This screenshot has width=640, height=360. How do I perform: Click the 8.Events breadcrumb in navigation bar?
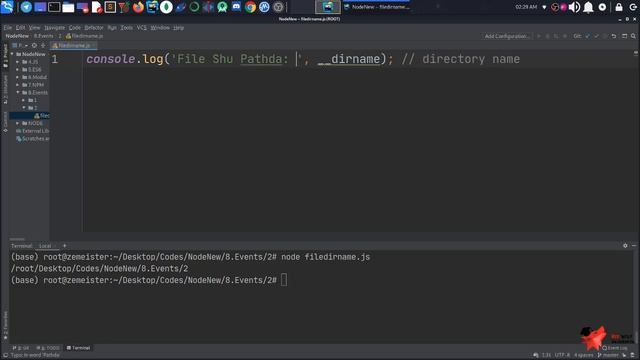[x=43, y=36]
